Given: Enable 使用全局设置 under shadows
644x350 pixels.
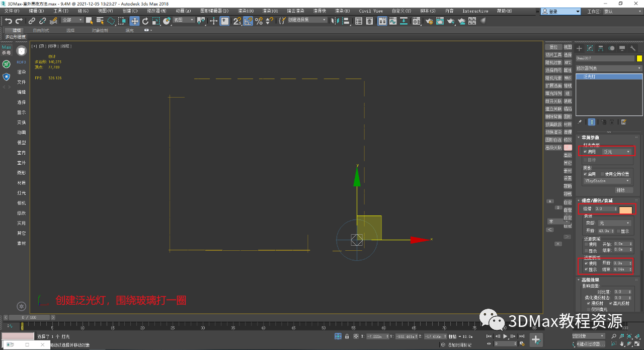Looking at the screenshot, I should pyautogui.click(x=602, y=174).
